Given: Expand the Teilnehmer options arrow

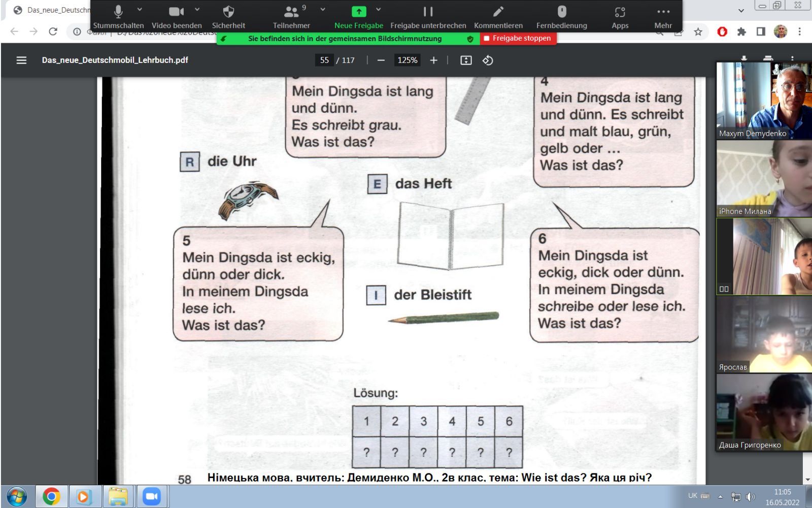Looking at the screenshot, I should coord(323,10).
